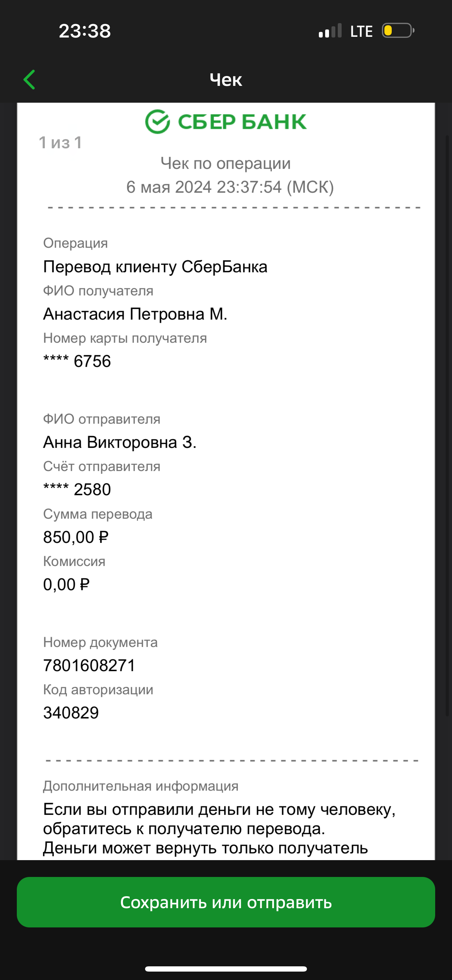Tap the transfer amount 850,00 ₽
This screenshot has height=980, width=452.
pos(76,537)
